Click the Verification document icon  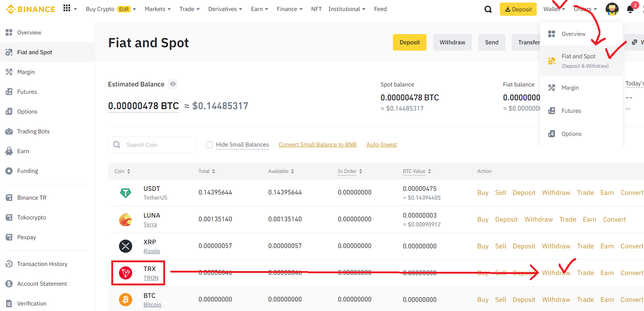click(x=9, y=304)
